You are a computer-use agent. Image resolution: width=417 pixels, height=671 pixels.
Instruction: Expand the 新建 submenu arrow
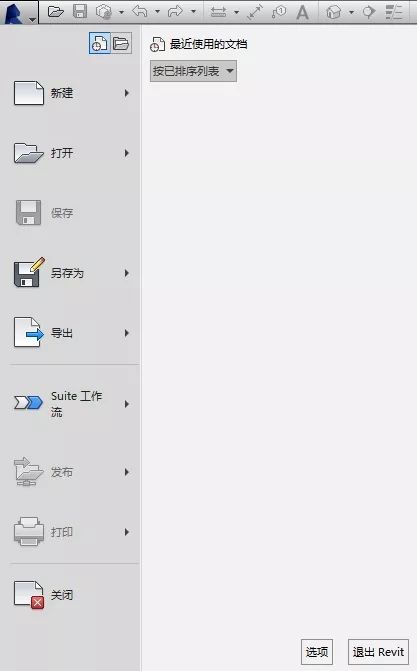click(x=127, y=93)
